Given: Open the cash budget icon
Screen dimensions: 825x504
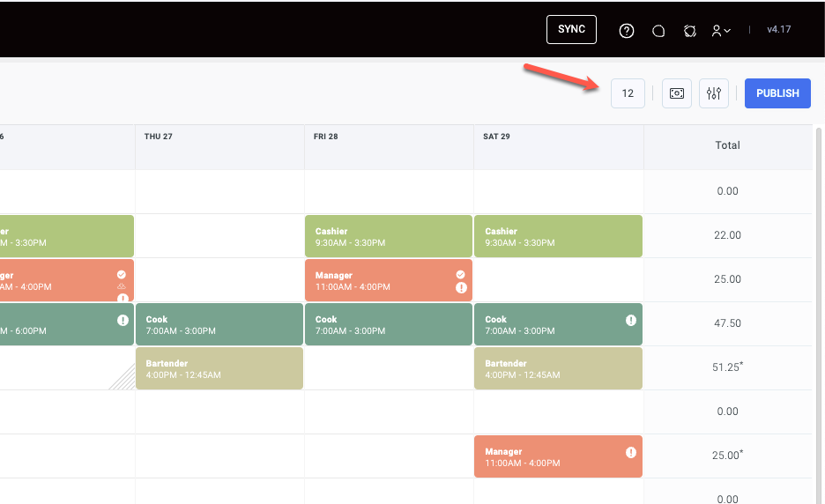Looking at the screenshot, I should [677, 93].
